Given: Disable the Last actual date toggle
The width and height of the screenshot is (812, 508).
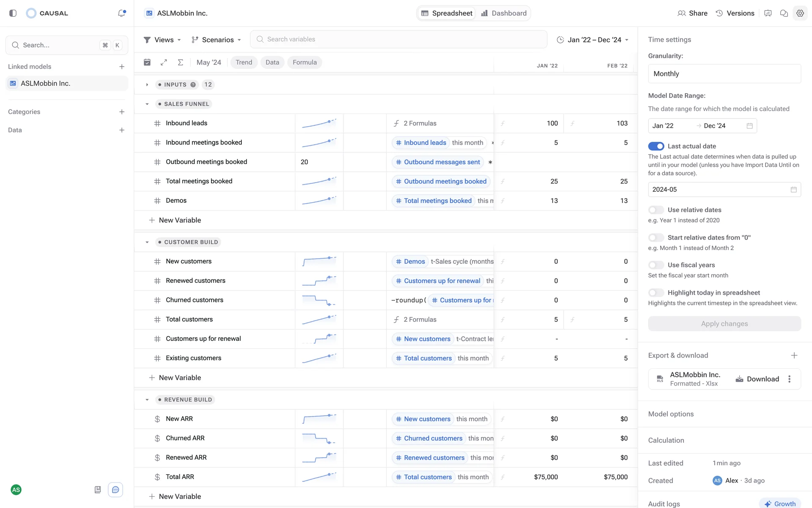Looking at the screenshot, I should click(x=656, y=146).
